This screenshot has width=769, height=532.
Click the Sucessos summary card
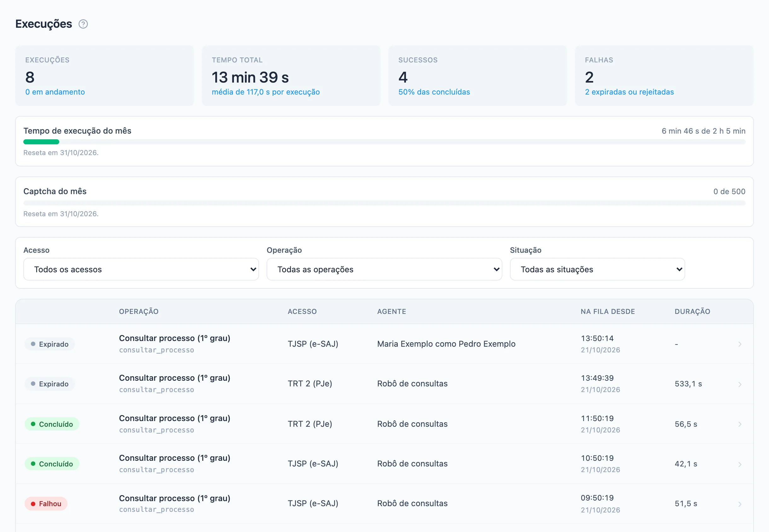click(477, 76)
